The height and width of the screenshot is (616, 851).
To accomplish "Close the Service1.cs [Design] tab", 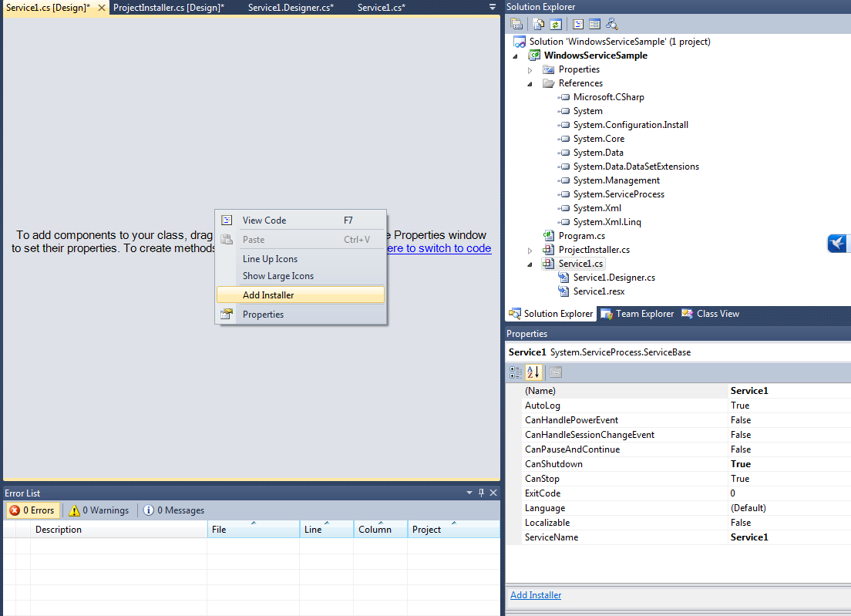I will coord(102,8).
